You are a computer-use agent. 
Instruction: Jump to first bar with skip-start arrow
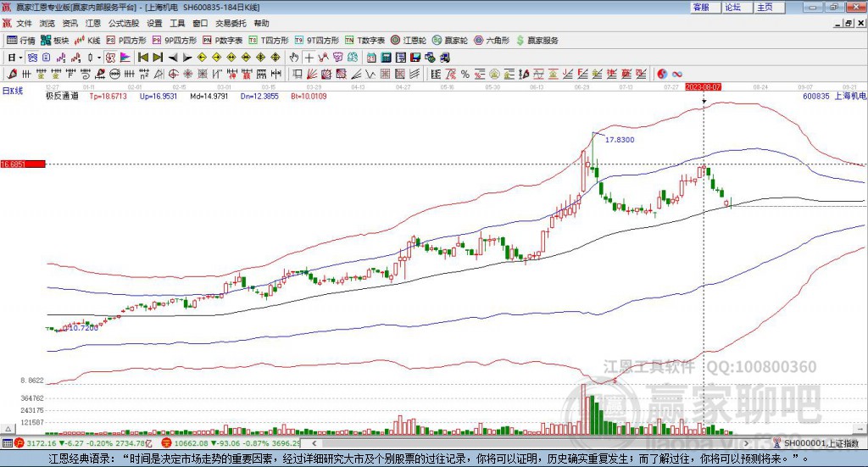coord(143,58)
